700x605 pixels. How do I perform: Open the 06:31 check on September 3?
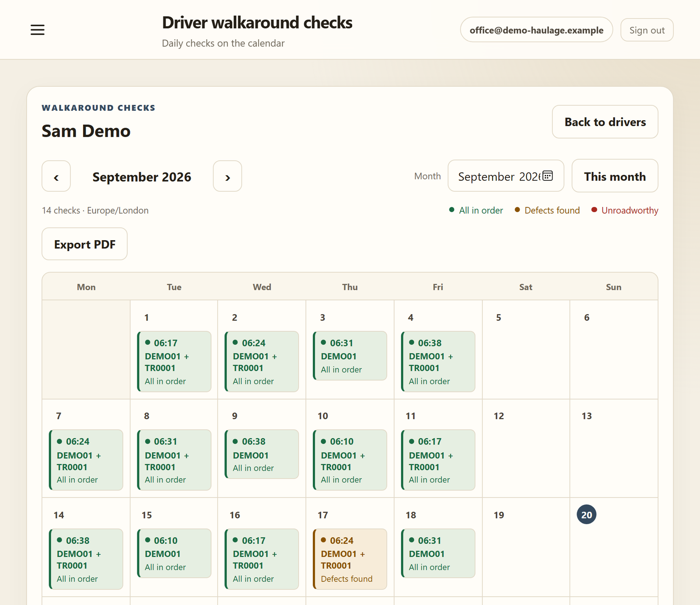tap(350, 356)
